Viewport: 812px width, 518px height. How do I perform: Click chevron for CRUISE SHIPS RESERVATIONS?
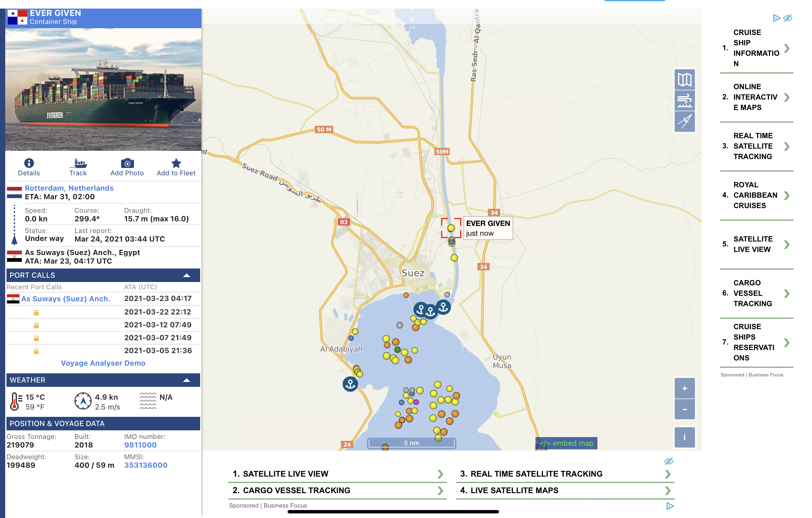(x=787, y=342)
